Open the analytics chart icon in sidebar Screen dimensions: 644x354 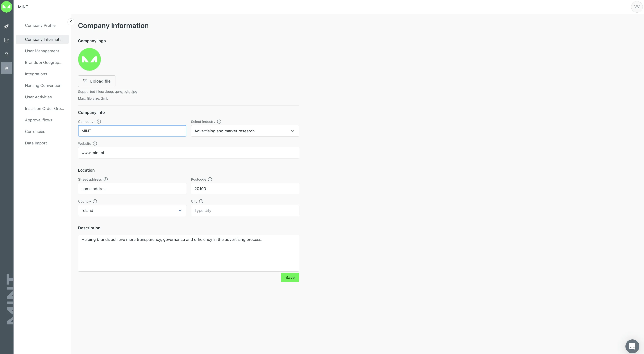[x=6, y=40]
